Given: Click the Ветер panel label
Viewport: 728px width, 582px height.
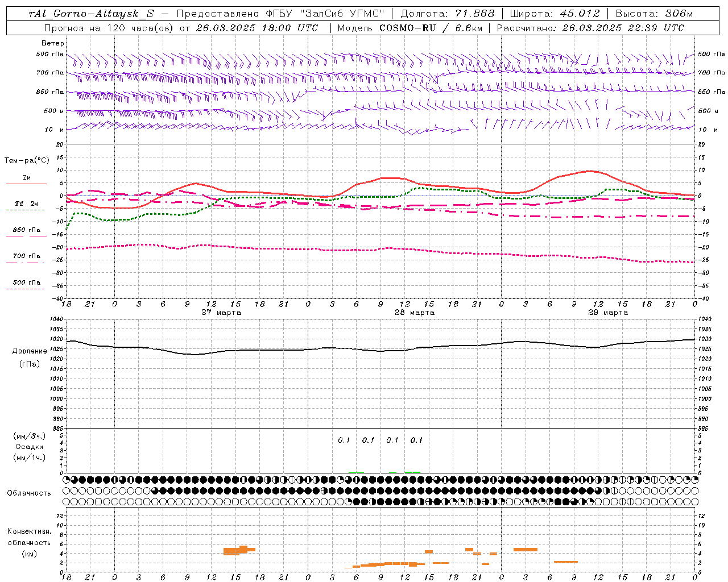Looking at the screenshot, I should point(53,43).
